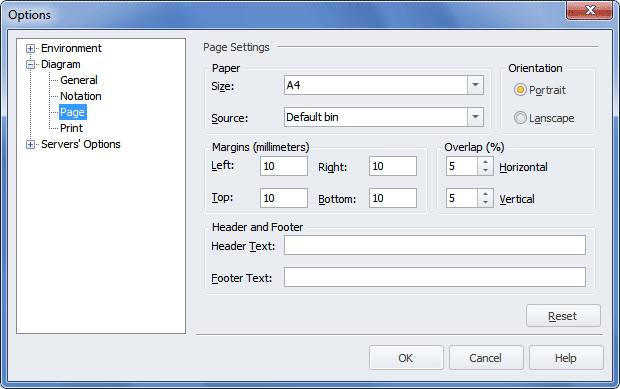This screenshot has height=389, width=620.
Task: Click the Right margin field
Action: coord(393,166)
